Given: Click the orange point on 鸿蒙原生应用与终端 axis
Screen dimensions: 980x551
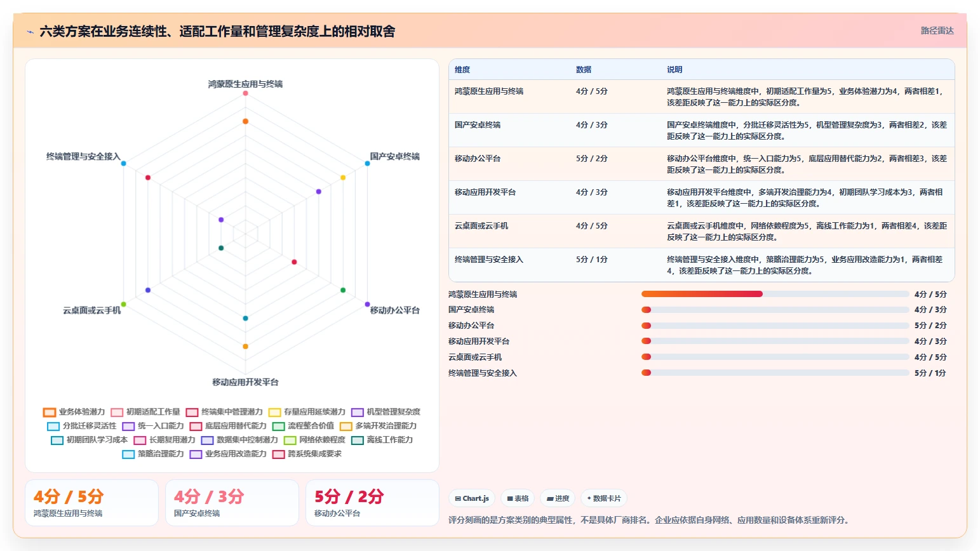Looking at the screenshot, I should tap(245, 121).
